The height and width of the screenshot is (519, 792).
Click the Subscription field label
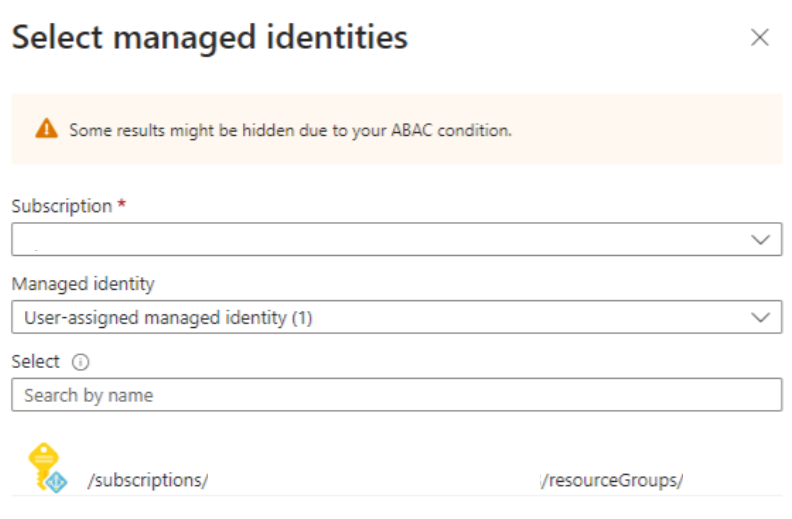coord(61,206)
